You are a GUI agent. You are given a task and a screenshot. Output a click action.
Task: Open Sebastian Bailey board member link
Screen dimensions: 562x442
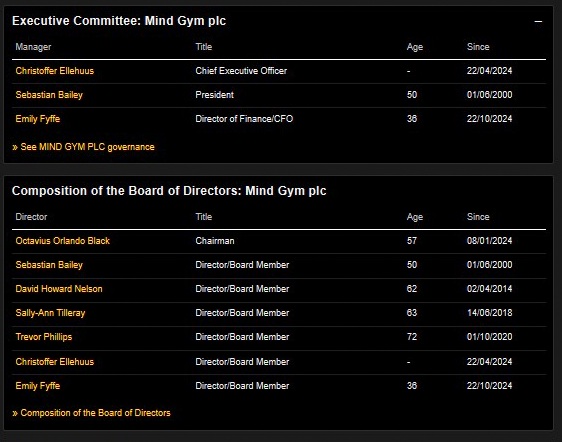(x=49, y=265)
